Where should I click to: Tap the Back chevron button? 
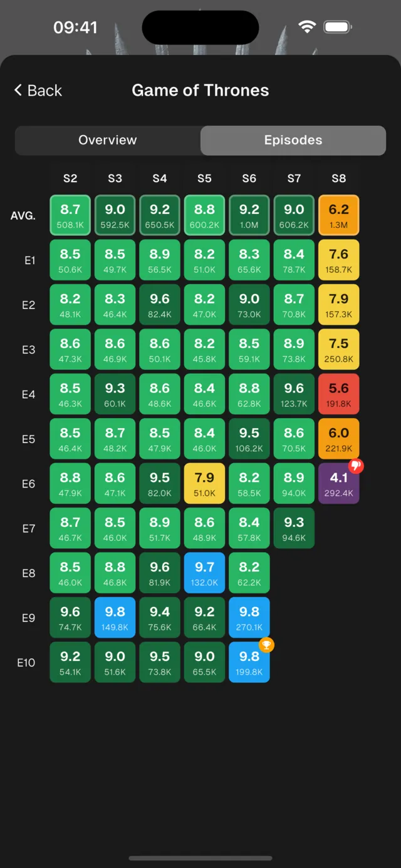pyautogui.click(x=38, y=90)
